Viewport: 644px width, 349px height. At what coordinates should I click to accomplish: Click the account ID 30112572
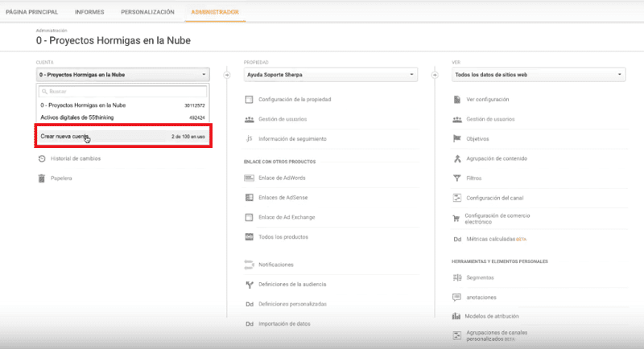195,105
